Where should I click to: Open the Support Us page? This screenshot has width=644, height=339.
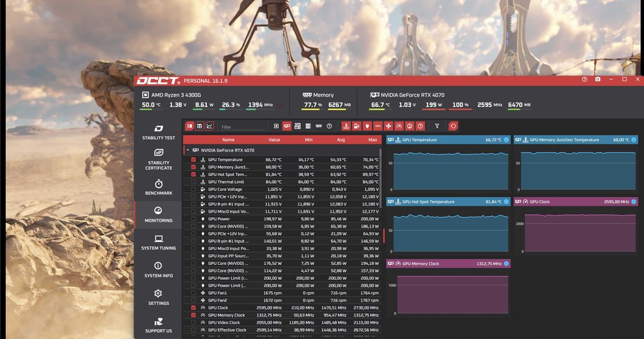158,325
